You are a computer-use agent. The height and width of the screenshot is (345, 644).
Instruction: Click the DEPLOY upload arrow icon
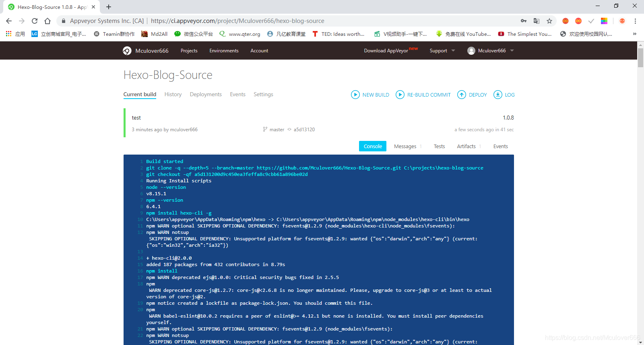tap(462, 95)
